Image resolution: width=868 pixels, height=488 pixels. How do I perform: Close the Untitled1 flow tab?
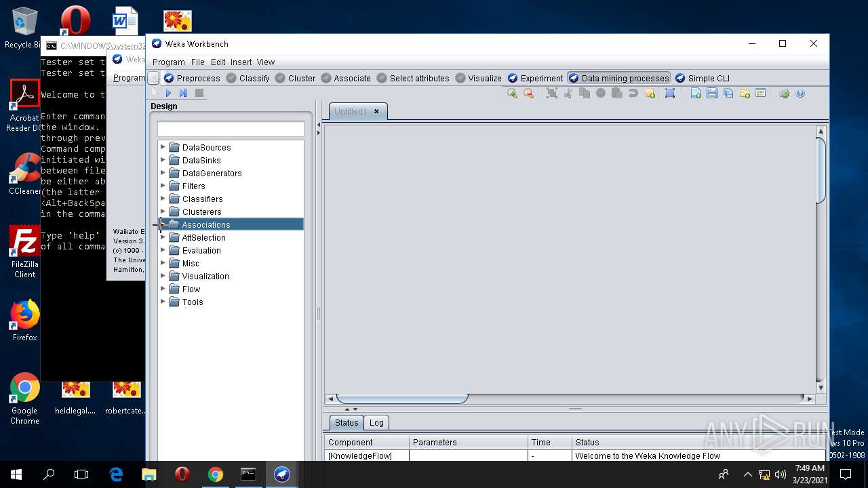pyautogui.click(x=376, y=111)
